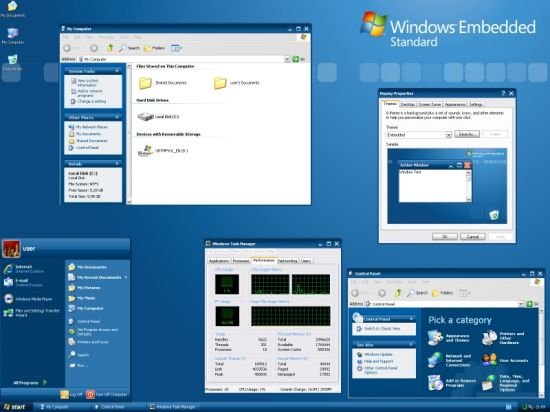Viewport: 550px width, 412px height.
Task: Open Shared Documents link under Other Places
Action: [88, 141]
